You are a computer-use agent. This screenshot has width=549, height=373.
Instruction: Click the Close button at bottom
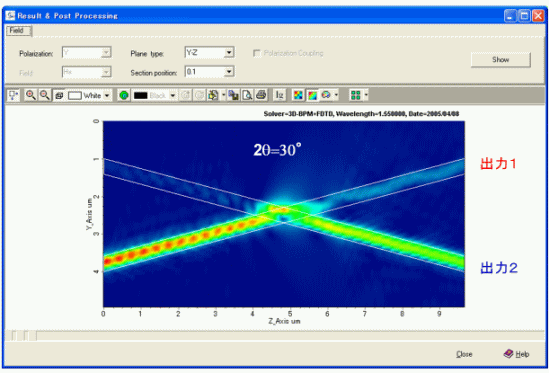tap(464, 354)
